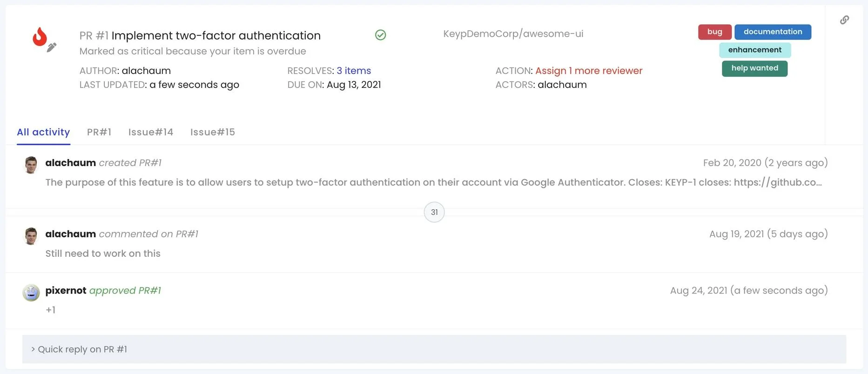868x374 pixels.
Task: Expand the 31 hidden activity items
Action: (x=434, y=212)
